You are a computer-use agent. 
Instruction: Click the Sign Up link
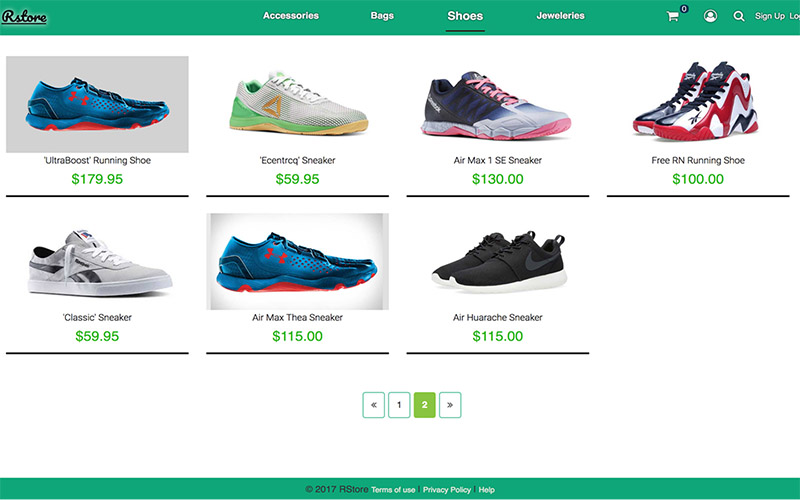pos(770,16)
